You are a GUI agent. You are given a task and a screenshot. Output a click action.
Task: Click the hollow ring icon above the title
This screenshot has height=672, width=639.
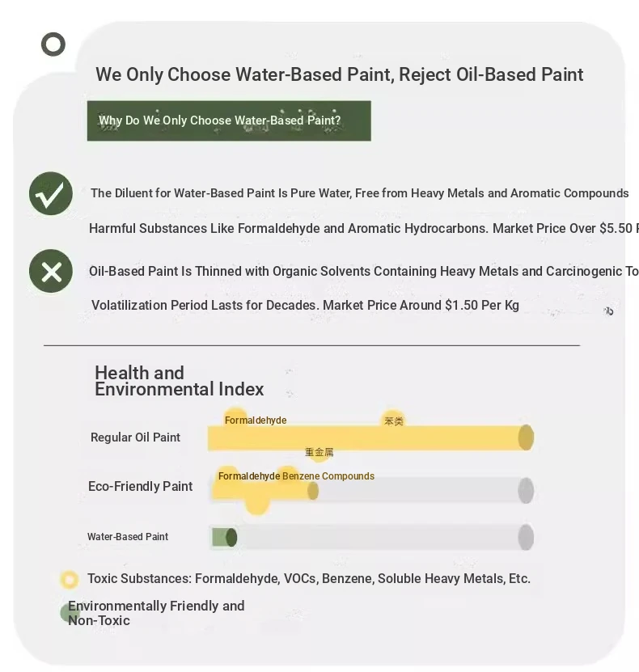53,44
